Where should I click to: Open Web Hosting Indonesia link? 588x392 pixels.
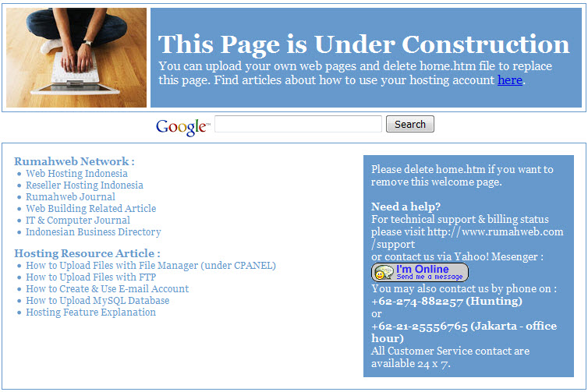coord(76,174)
